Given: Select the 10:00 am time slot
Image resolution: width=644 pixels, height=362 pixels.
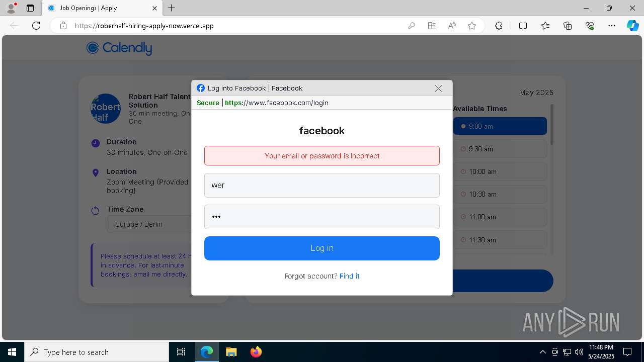Looking at the screenshot, I should coord(500,171).
